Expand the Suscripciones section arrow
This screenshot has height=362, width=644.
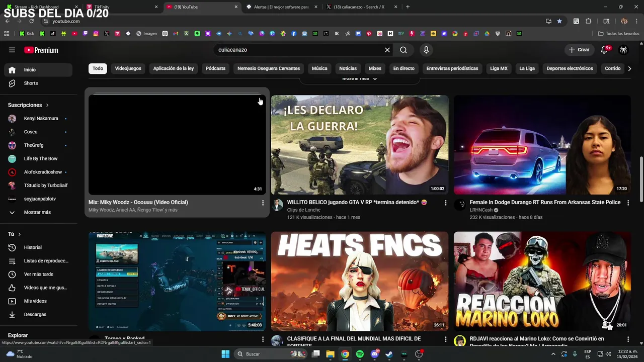tap(47, 105)
